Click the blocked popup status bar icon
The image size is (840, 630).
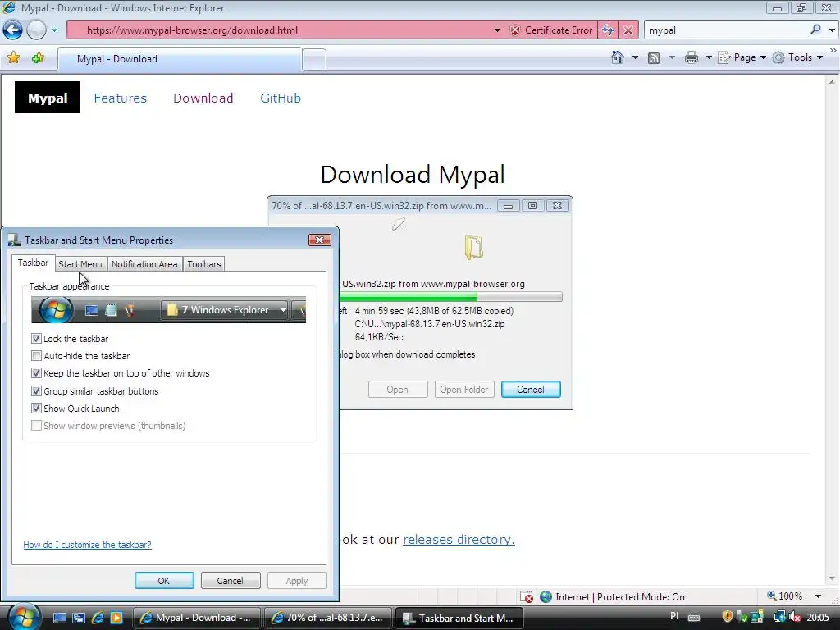pos(526,597)
